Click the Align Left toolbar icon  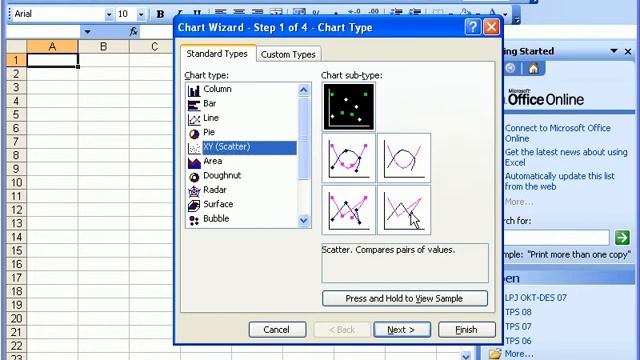220,12
